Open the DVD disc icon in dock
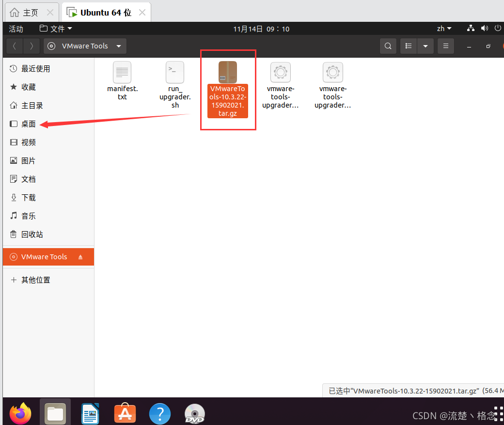This screenshot has height=425, width=504. pos(195,414)
